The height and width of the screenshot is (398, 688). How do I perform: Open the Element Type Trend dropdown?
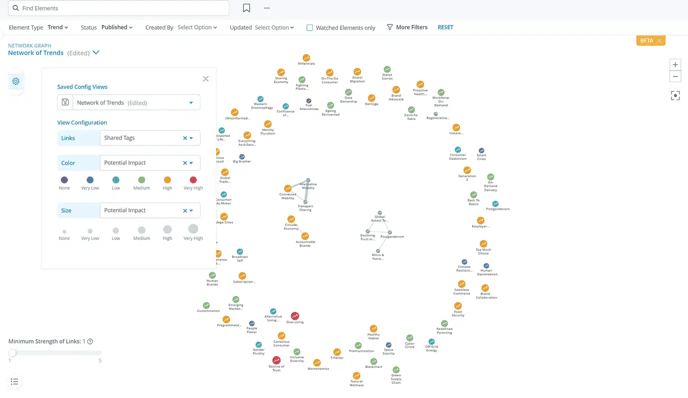tap(58, 27)
